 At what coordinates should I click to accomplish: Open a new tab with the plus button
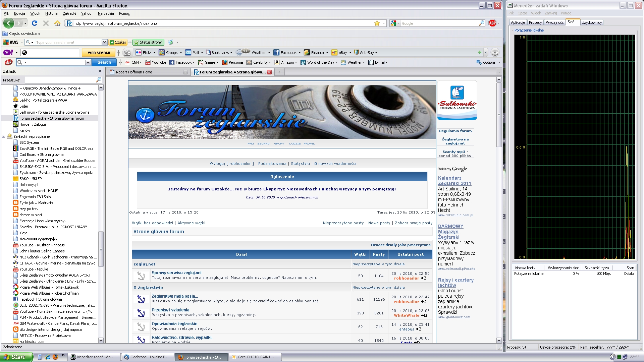[x=279, y=72]
